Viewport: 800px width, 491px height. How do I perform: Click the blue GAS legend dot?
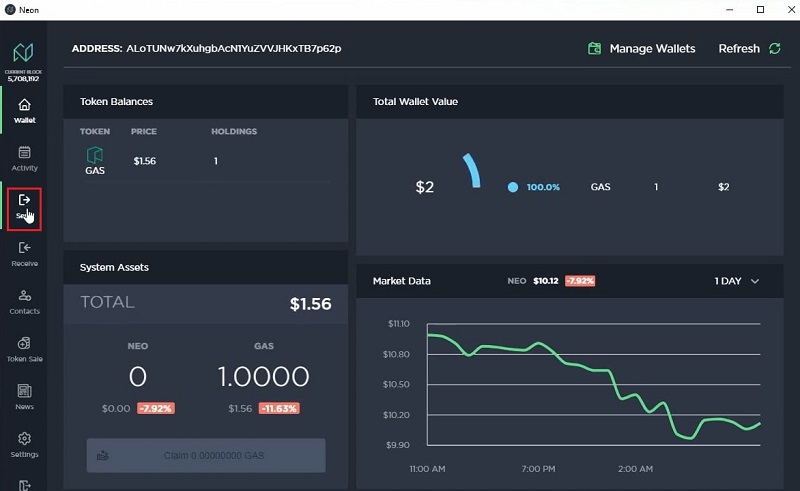click(x=513, y=187)
